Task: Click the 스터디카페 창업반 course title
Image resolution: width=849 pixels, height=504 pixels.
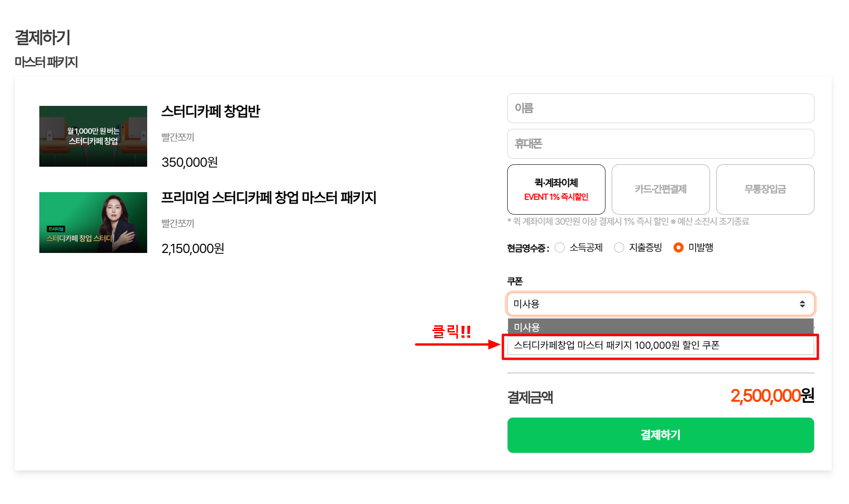Action: point(210,111)
